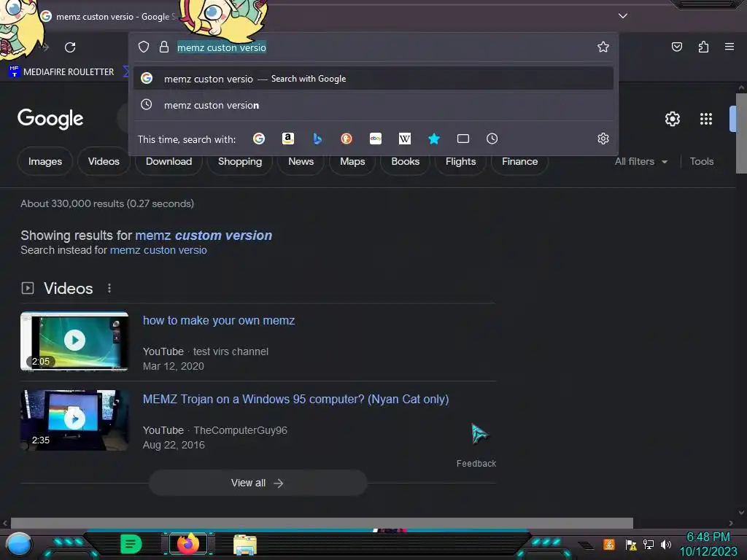Screen dimensions: 747x560
Task: Open the site security padlock icon
Action: [x=164, y=47]
